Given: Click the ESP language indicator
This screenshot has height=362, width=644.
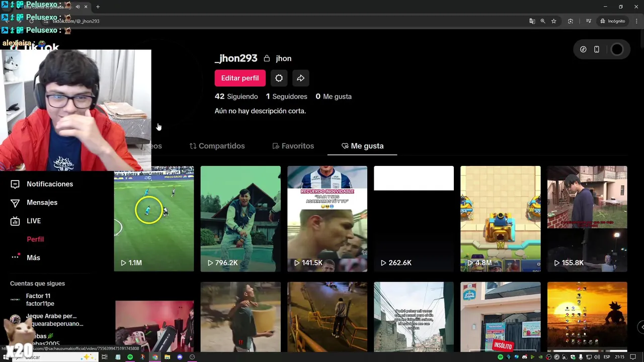Looking at the screenshot, I should point(607,357).
